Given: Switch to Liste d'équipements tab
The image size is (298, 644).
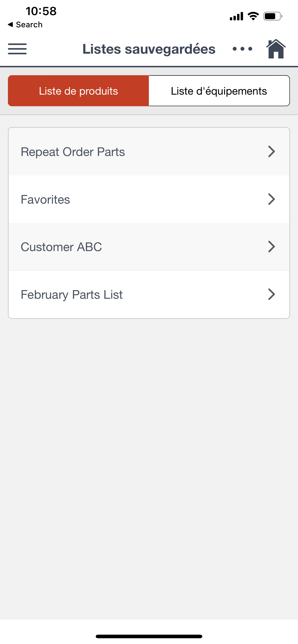Looking at the screenshot, I should click(219, 91).
